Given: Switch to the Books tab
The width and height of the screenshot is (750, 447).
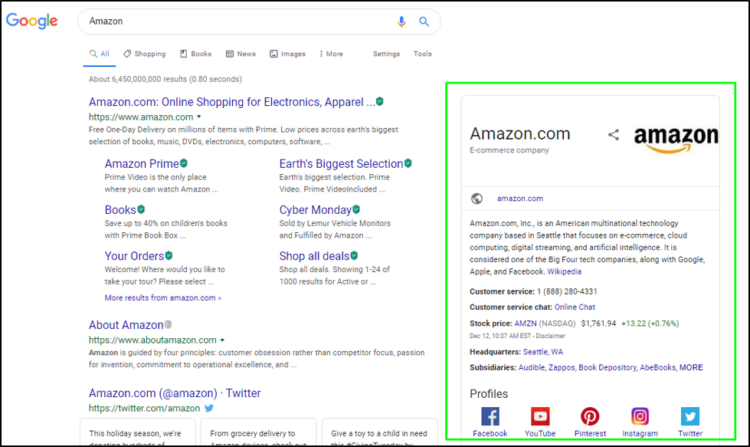Looking at the screenshot, I should [196, 54].
